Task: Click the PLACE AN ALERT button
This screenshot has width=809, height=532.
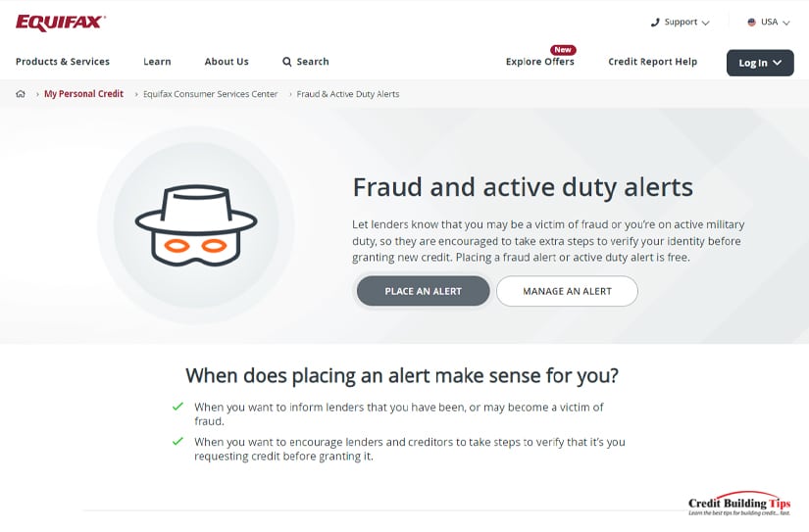Action: 423,291
